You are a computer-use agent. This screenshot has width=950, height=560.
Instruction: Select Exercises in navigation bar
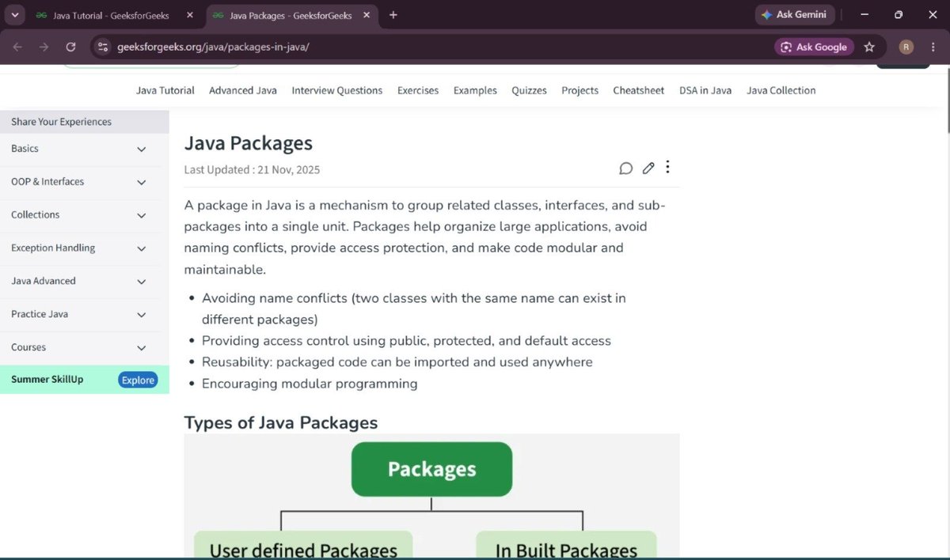click(418, 90)
